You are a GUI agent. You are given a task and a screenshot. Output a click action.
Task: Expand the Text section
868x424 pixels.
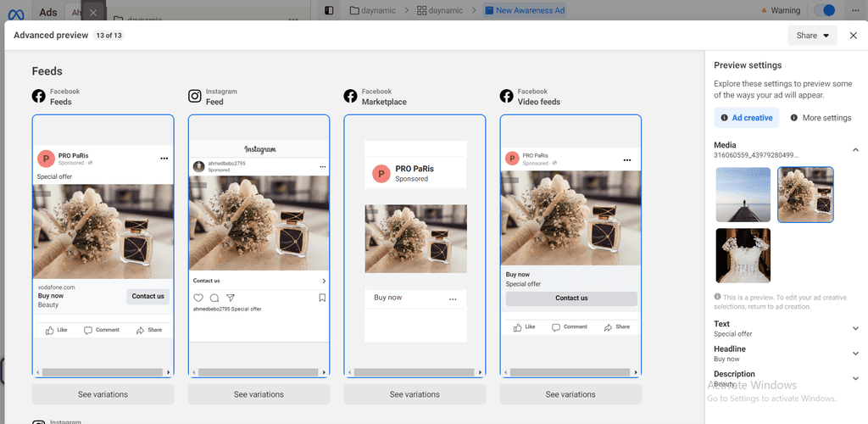point(855,328)
